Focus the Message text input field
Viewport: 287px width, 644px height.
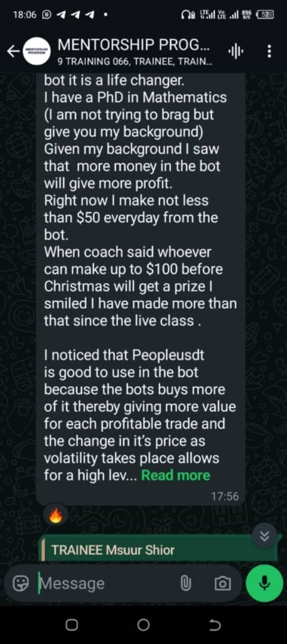pyautogui.click(x=107, y=583)
